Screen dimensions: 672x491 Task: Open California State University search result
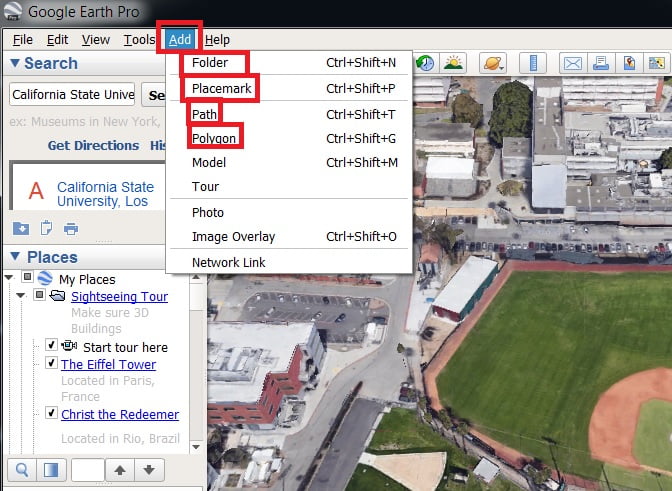click(105, 194)
